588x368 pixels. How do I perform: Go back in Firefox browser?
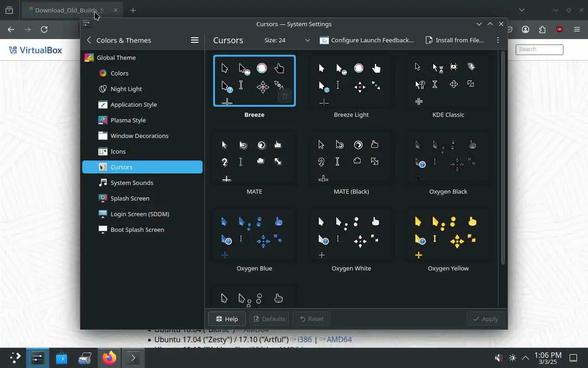click(x=11, y=29)
